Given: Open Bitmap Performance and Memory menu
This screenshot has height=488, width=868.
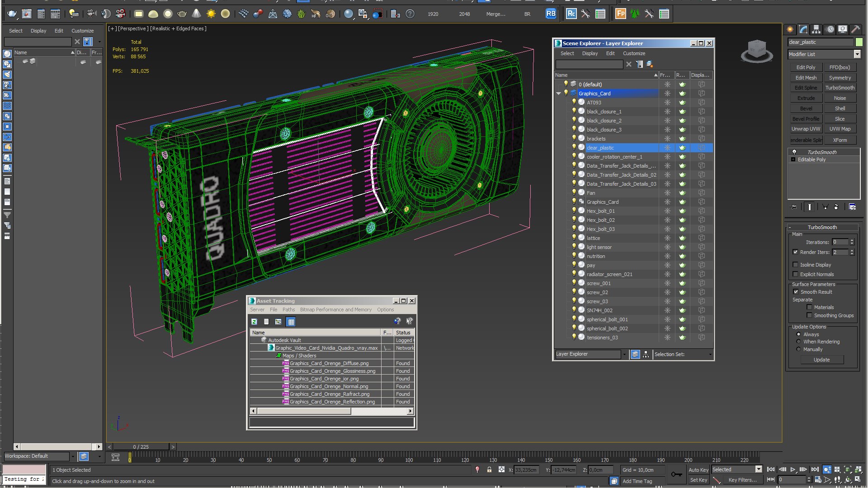Looking at the screenshot, I should click(x=335, y=310).
